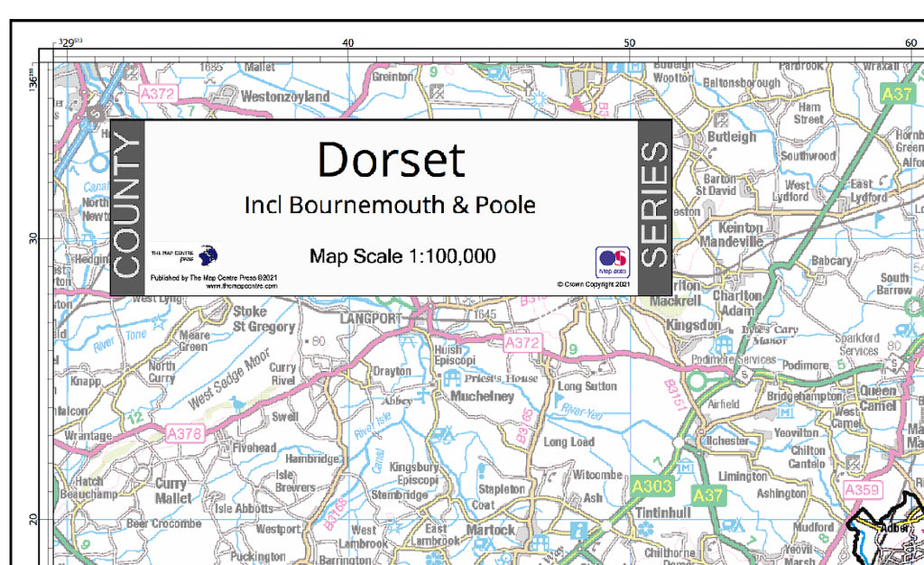Screen dimensions: 924x565
Task: Click The Map Centre Press globe logo
Action: pos(208,255)
